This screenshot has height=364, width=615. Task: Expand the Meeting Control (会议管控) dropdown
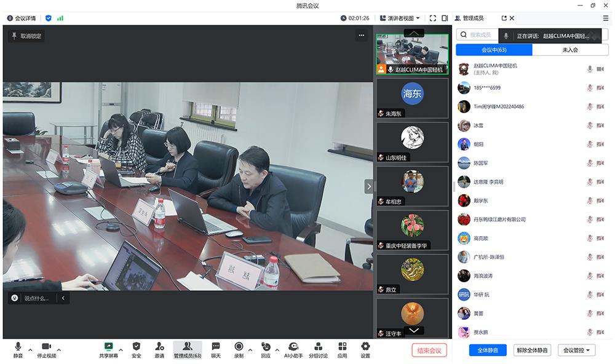click(x=576, y=350)
